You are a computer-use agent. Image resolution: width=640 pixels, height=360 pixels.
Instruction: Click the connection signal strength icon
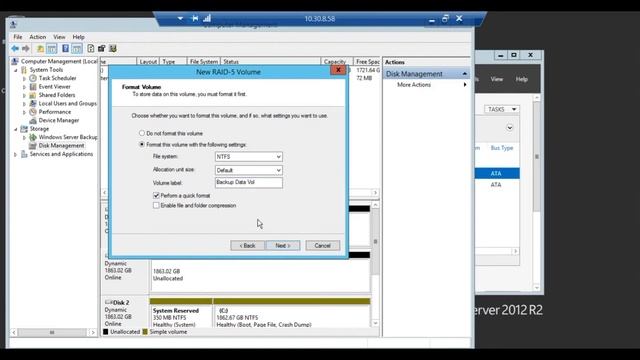(207, 18)
